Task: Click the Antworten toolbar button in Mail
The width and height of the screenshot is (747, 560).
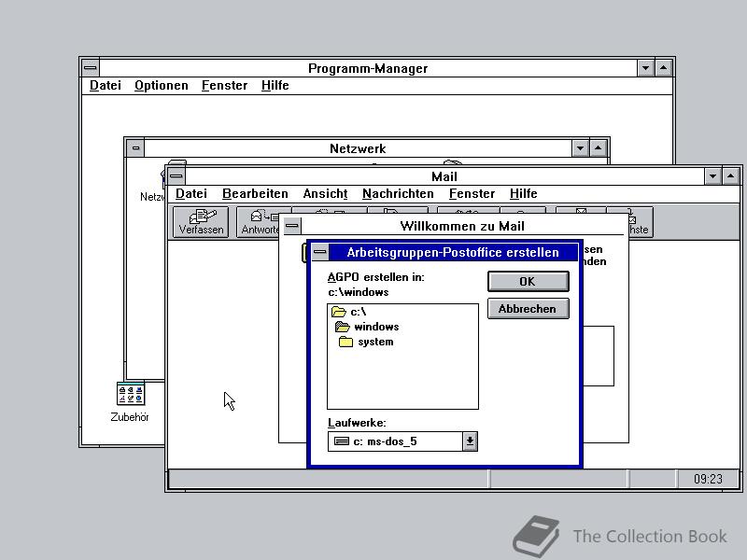Action: point(260,222)
